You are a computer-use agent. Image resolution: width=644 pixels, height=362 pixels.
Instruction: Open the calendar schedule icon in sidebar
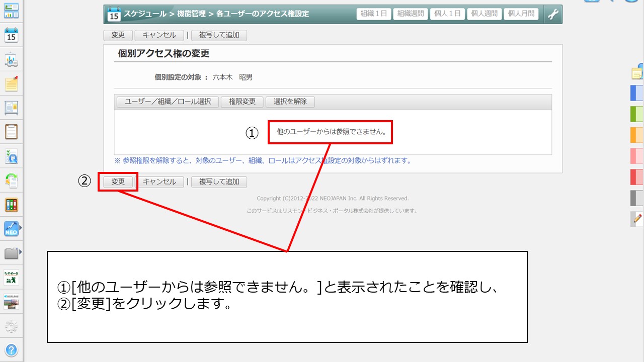coord(11,36)
